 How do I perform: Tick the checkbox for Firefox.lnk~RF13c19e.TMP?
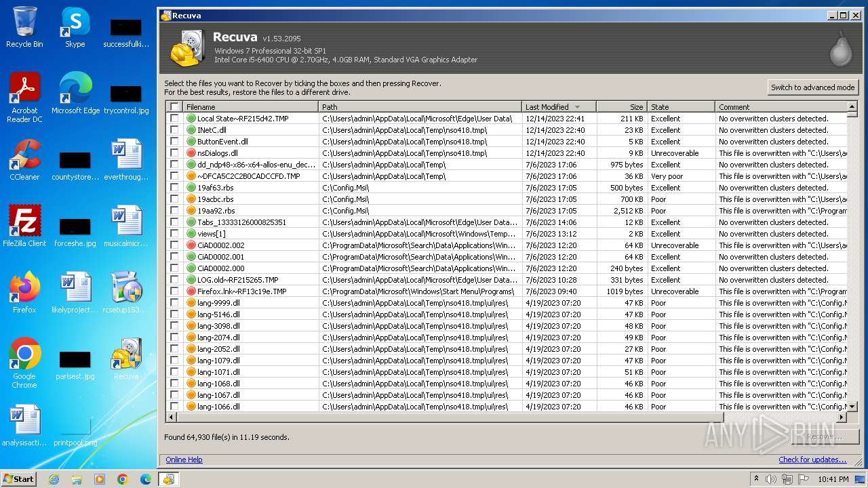(x=174, y=291)
